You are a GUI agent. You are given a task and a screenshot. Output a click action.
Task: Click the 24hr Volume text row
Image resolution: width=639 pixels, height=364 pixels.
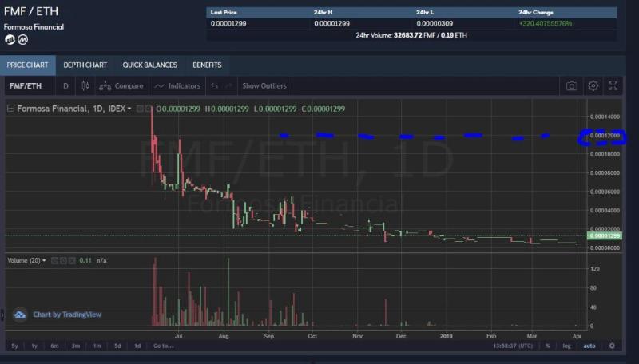coord(411,35)
